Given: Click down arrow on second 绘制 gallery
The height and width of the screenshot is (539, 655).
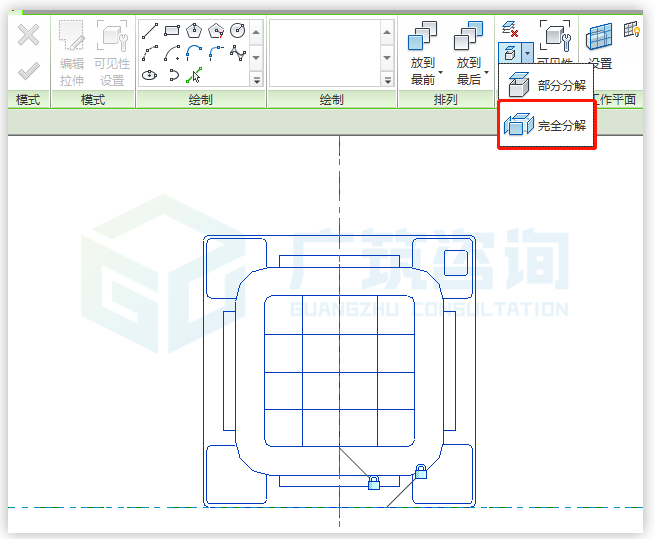Looking at the screenshot, I should (387, 57).
